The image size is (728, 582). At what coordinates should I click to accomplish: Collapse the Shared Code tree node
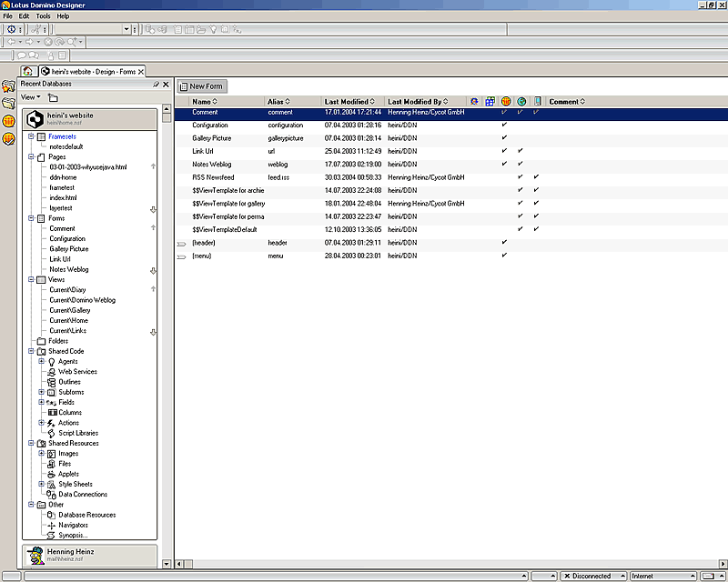[x=31, y=351]
